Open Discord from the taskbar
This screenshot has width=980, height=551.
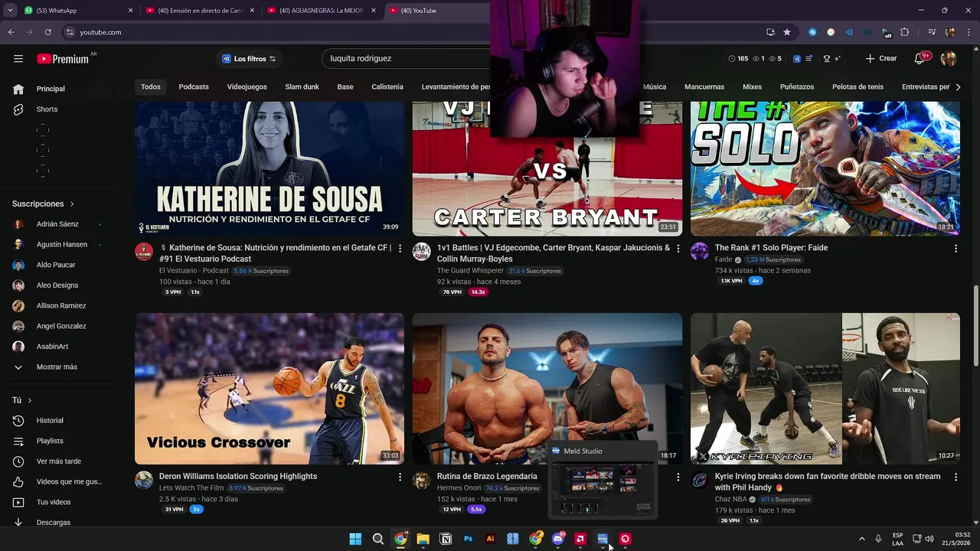coord(558,539)
